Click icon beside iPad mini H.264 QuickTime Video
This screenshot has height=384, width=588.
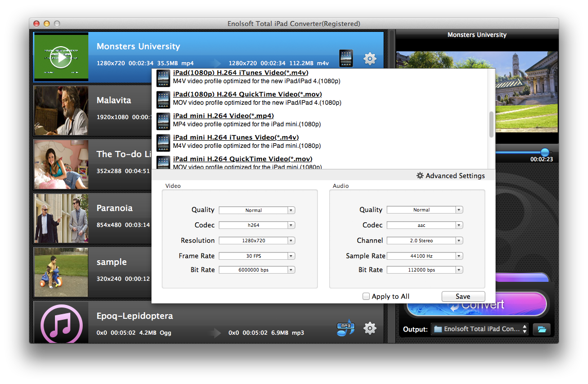pyautogui.click(x=163, y=162)
